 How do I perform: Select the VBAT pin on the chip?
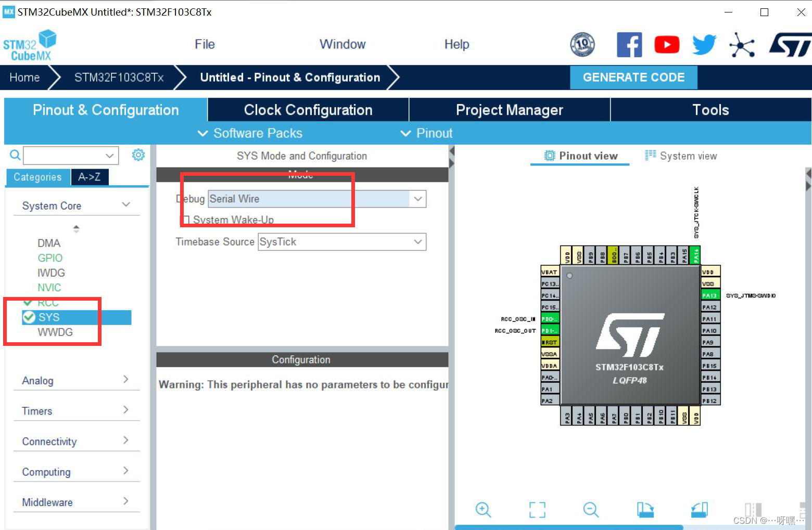tap(550, 272)
